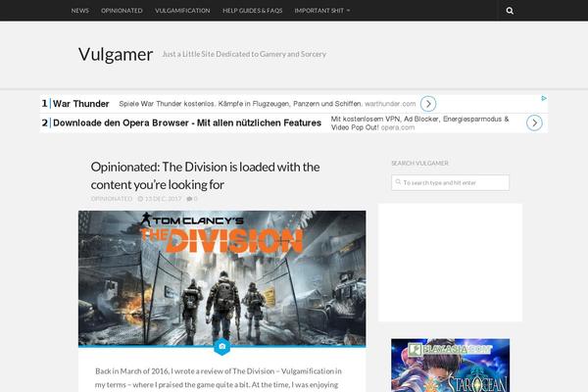588x392 pixels.
Task: Click the AdChoices icon on the banner ad
Action: coord(544,98)
